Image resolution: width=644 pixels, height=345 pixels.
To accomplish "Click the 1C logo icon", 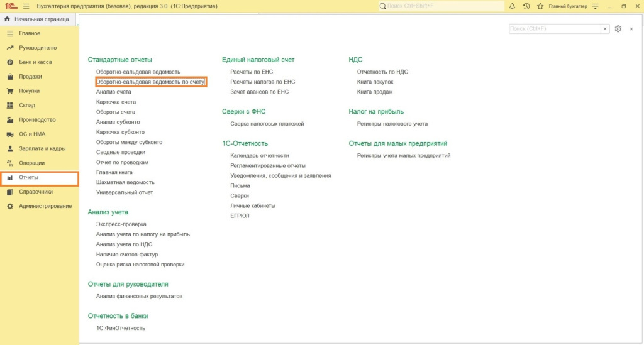I will 11,6.
